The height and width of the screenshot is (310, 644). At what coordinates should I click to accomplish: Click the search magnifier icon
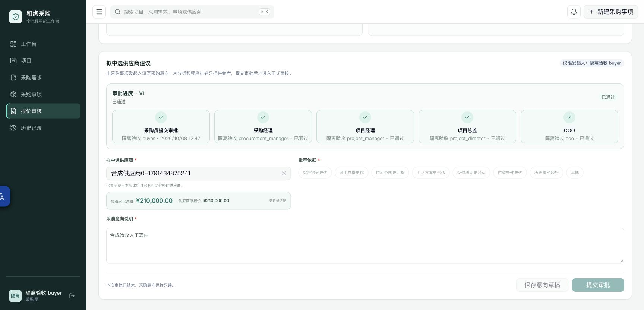[x=117, y=12]
